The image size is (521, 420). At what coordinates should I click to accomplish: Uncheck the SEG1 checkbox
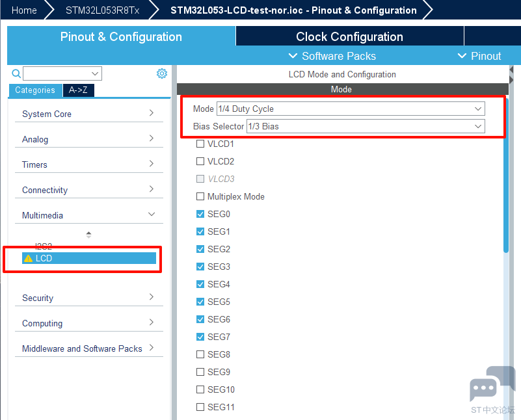tap(200, 231)
